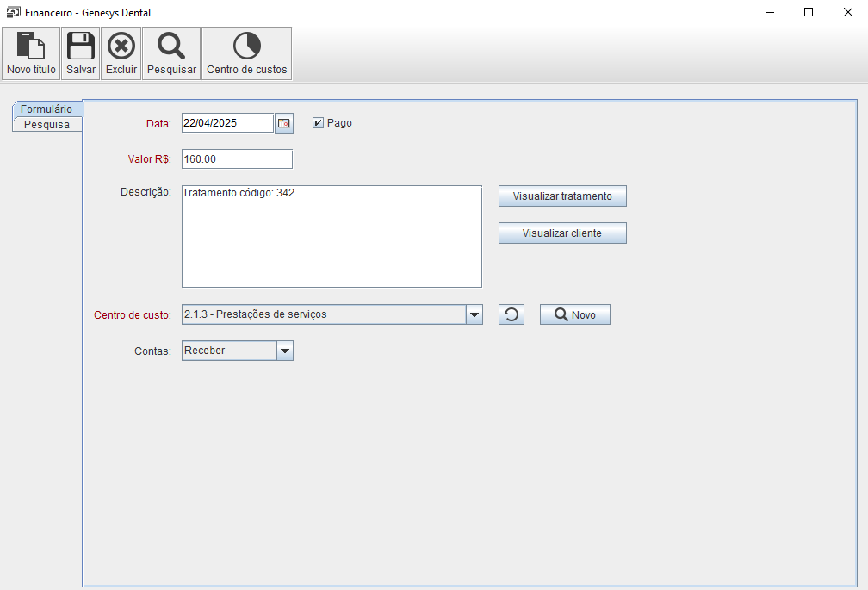Open the calendar date picker icon
Image resolution: width=868 pixels, height=590 pixels.
(284, 123)
